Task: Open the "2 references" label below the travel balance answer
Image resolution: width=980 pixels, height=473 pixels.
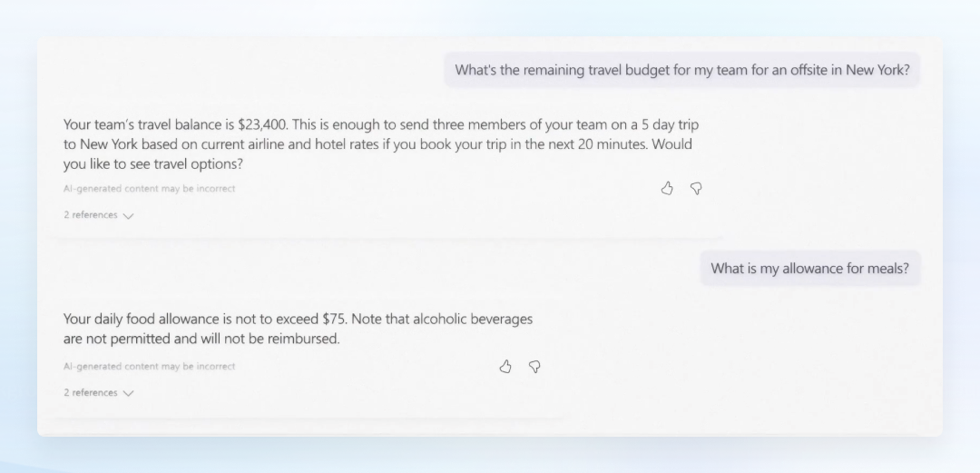Action: (91, 214)
